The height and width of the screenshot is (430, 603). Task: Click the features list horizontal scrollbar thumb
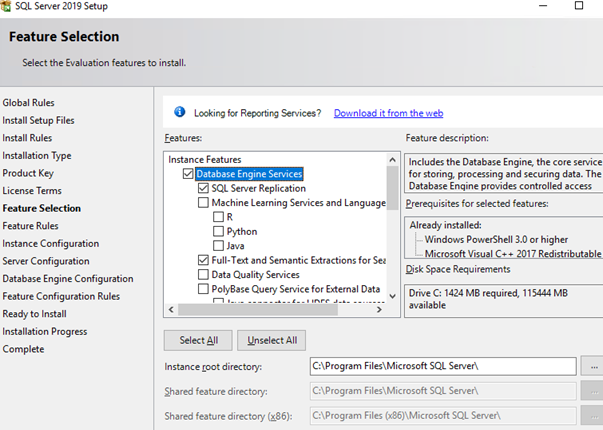point(258,310)
